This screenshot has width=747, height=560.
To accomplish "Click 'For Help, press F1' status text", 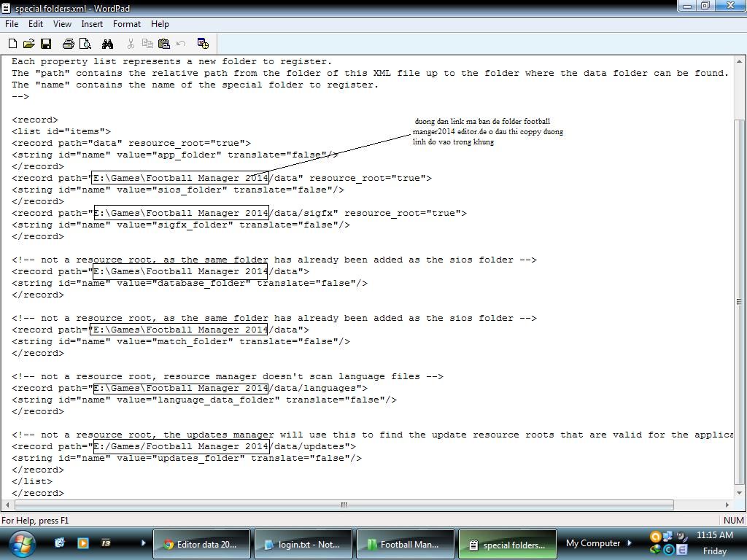I will pos(35,521).
